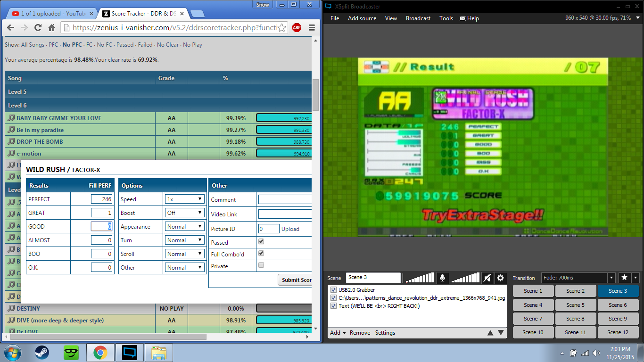Open the Scroll dropdown
The width and height of the screenshot is (644, 362).
point(184,254)
